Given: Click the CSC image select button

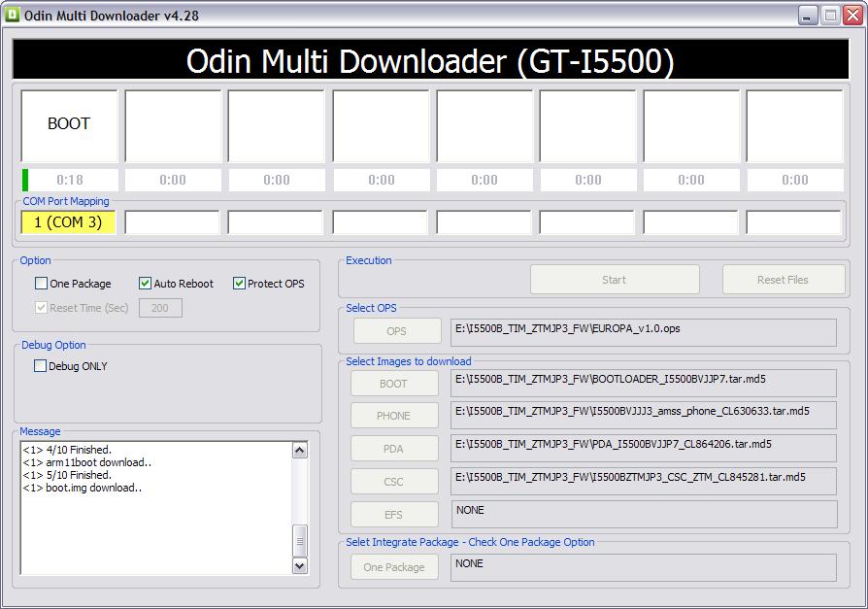Looking at the screenshot, I should tap(393, 482).
